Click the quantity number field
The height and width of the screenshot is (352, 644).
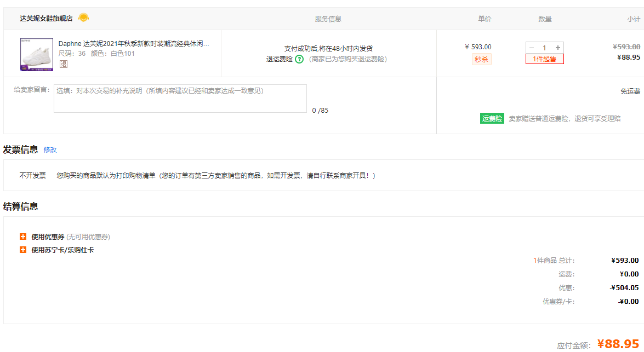[544, 48]
